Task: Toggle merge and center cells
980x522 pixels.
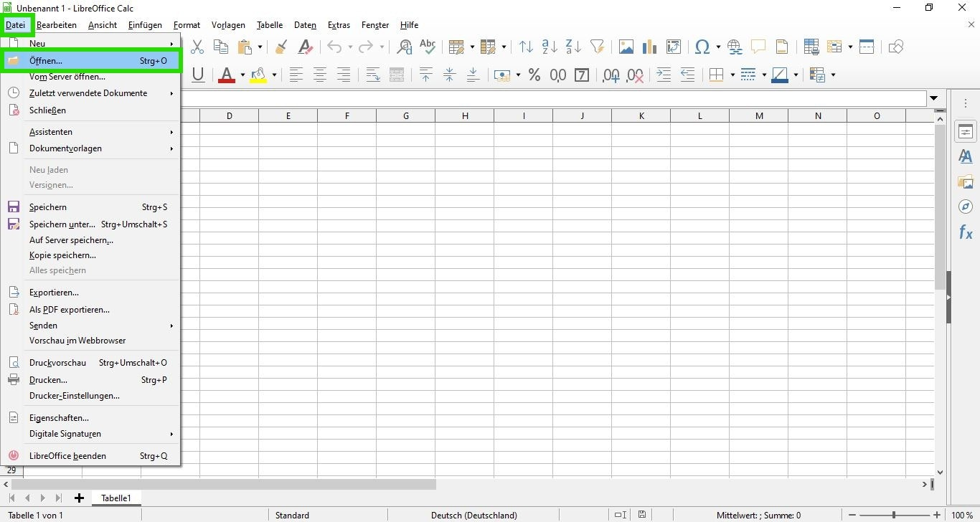Action: 397,75
